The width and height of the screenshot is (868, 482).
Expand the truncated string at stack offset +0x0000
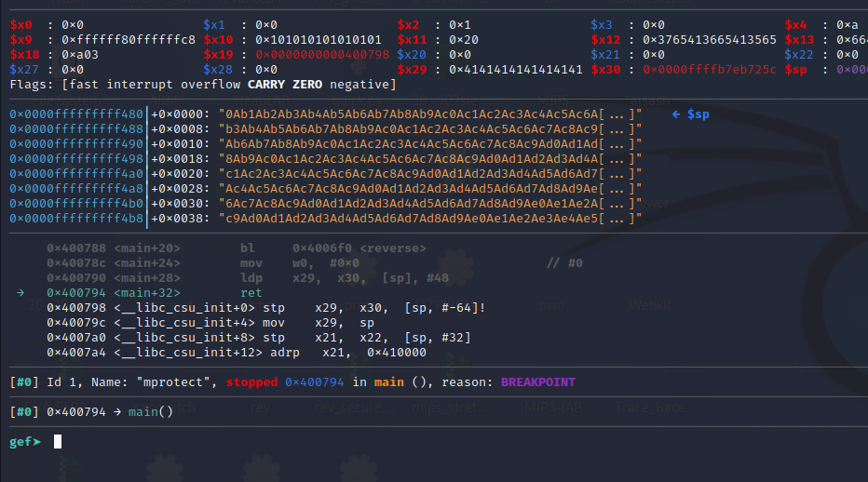620,114
